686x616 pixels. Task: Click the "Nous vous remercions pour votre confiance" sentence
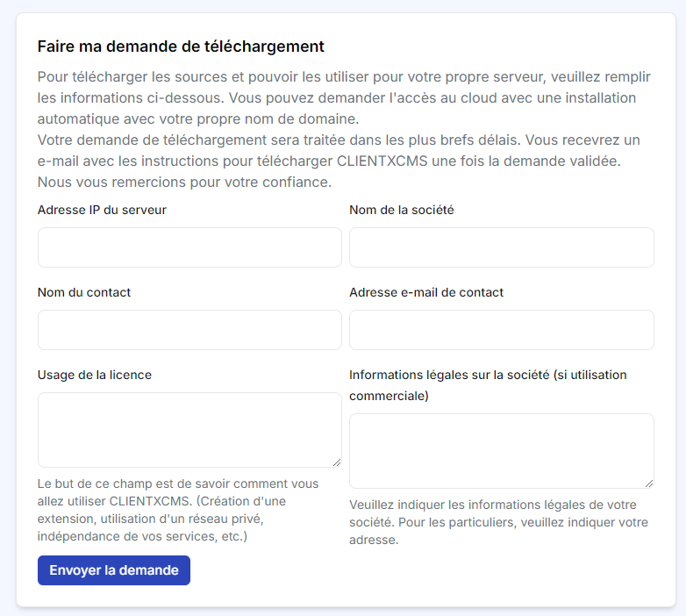pyautogui.click(x=185, y=182)
